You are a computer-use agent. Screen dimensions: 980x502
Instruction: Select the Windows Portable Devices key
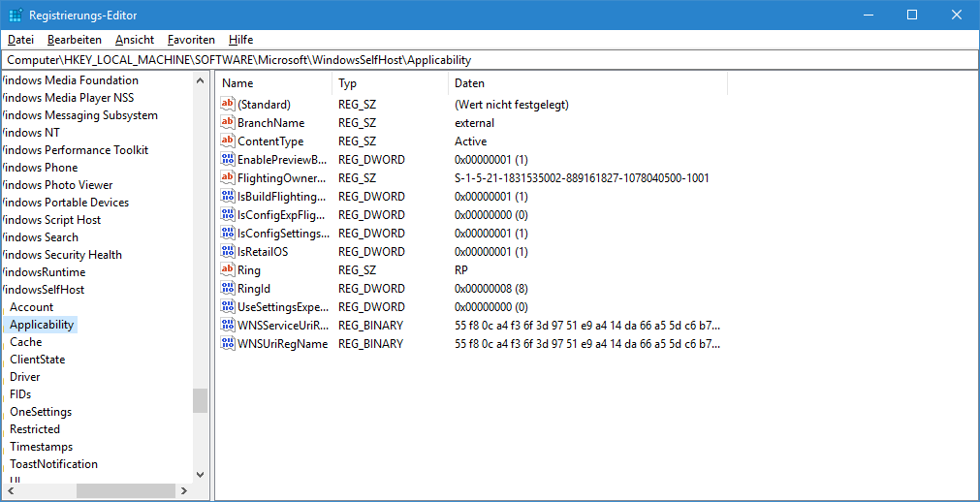pyautogui.click(x=65, y=202)
